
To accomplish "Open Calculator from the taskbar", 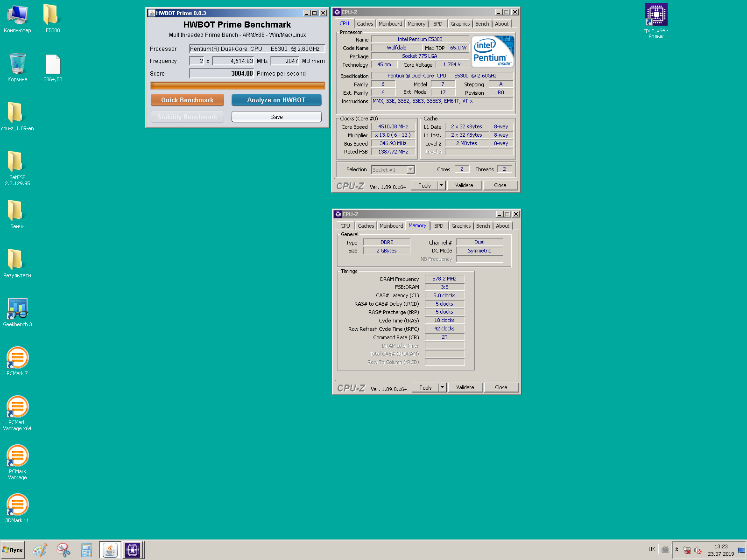I will click(86, 550).
